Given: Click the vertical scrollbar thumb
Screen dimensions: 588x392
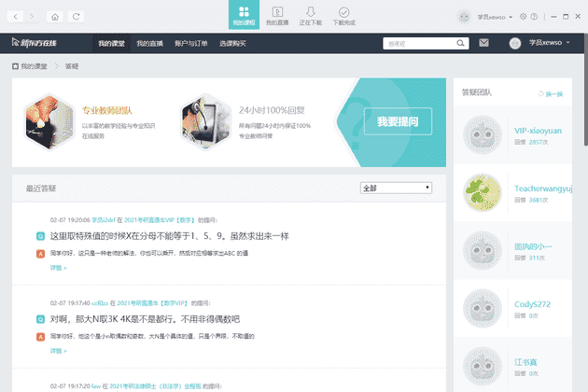Looking at the screenshot, I should point(586,90).
